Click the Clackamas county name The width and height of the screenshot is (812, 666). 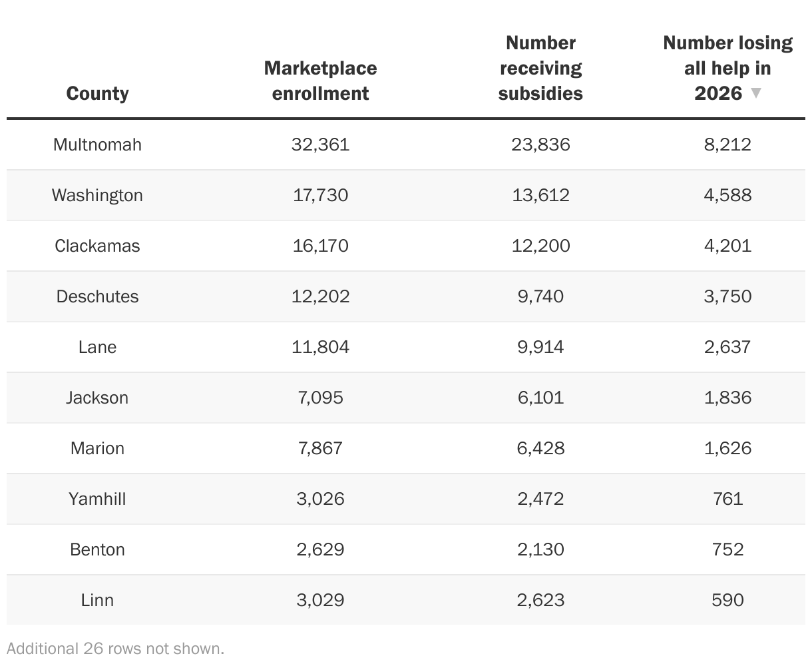click(x=97, y=246)
